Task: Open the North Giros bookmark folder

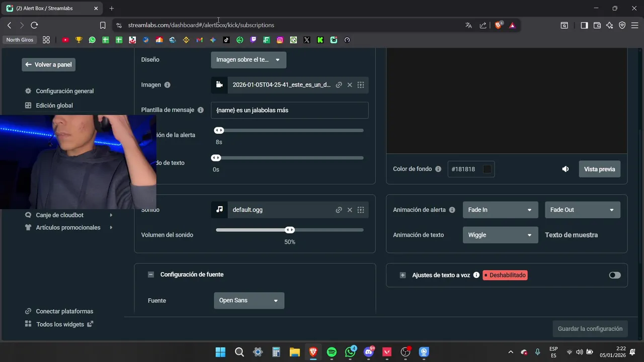Action: click(x=20, y=40)
